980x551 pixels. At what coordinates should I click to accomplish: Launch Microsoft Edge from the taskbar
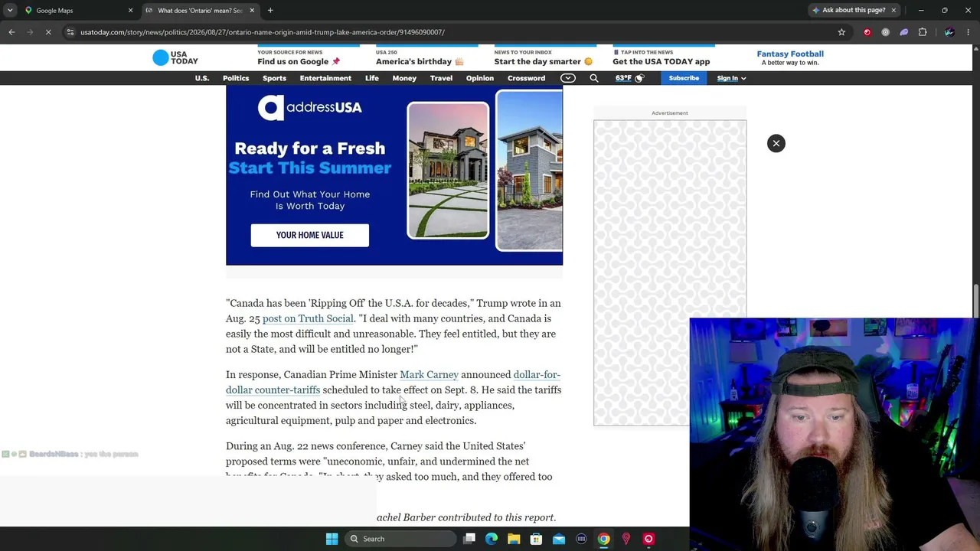click(x=492, y=539)
